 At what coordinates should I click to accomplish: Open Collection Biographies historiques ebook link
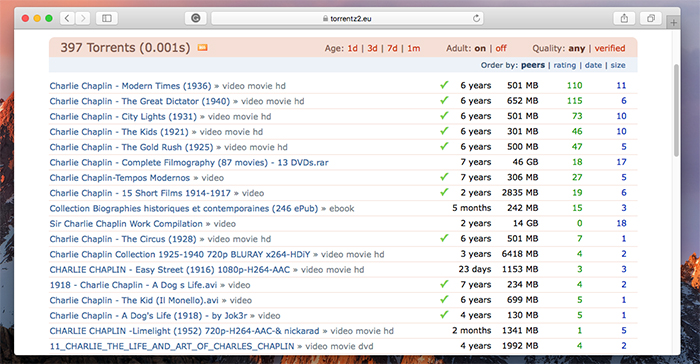coord(183,209)
